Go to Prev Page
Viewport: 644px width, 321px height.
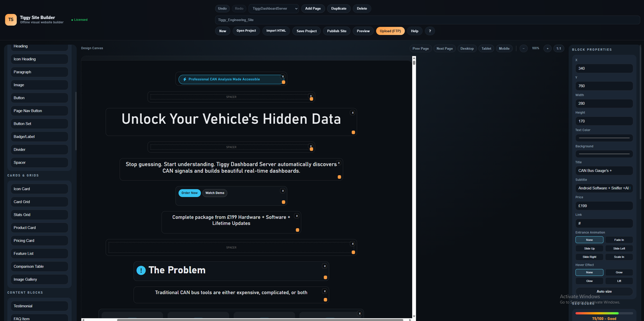click(421, 48)
